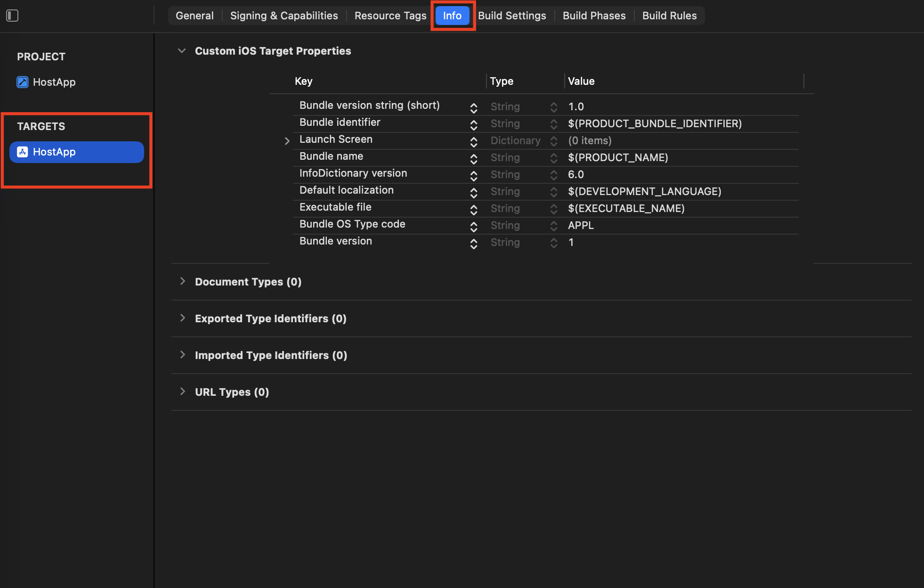Toggle the sidebar panel icon at top left
This screenshot has height=588, width=924.
tap(12, 16)
